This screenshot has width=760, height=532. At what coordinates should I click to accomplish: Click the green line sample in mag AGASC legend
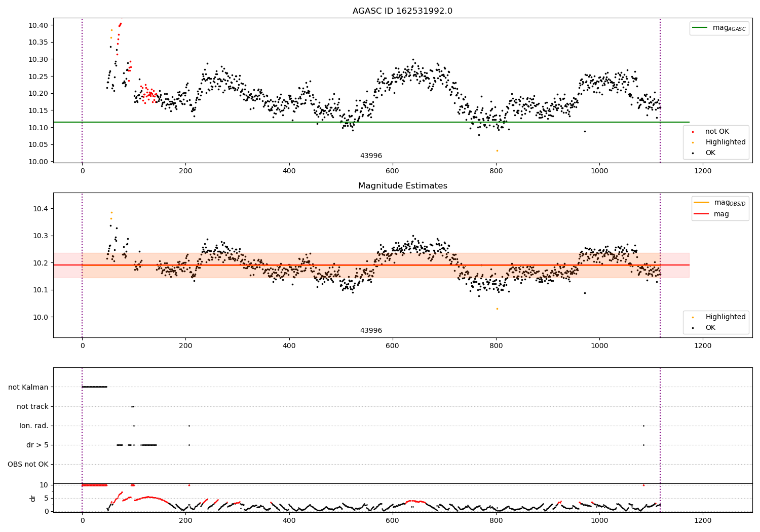click(700, 28)
